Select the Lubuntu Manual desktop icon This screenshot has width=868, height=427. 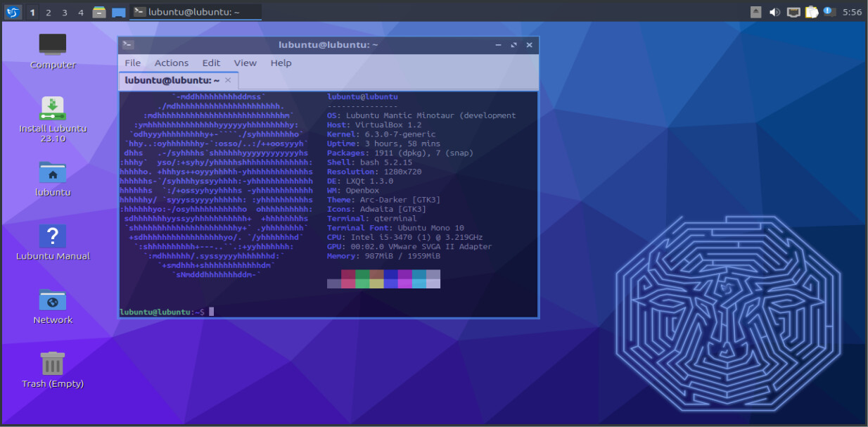[x=53, y=243]
